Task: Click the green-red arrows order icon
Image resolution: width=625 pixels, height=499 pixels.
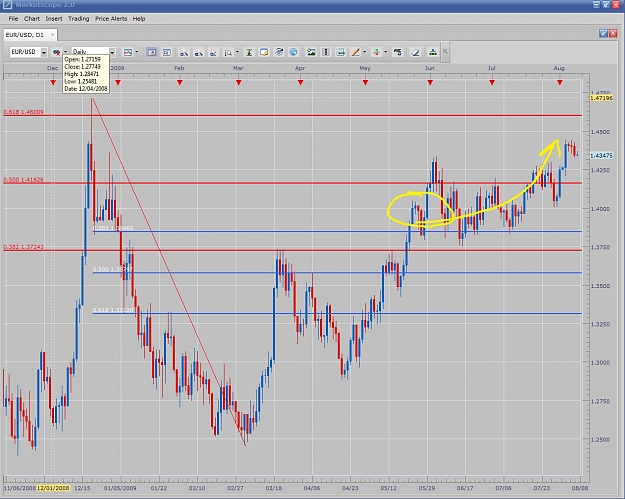Action: (x=376, y=52)
